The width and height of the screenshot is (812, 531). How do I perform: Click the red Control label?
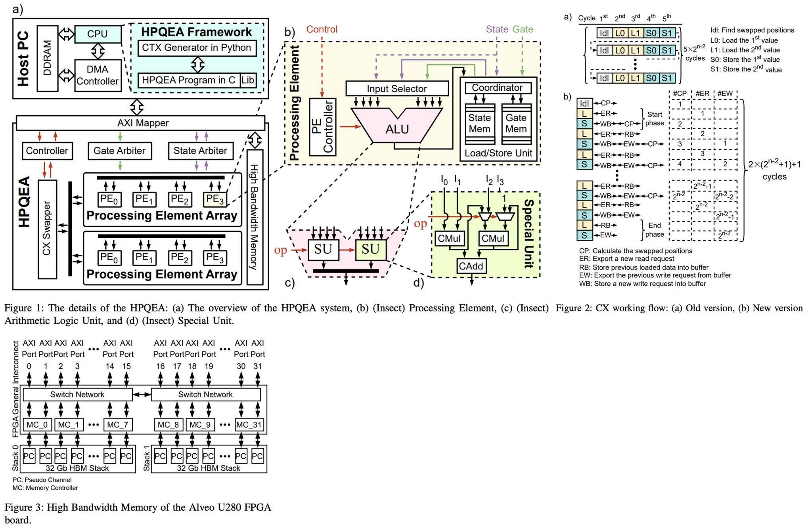(322, 29)
